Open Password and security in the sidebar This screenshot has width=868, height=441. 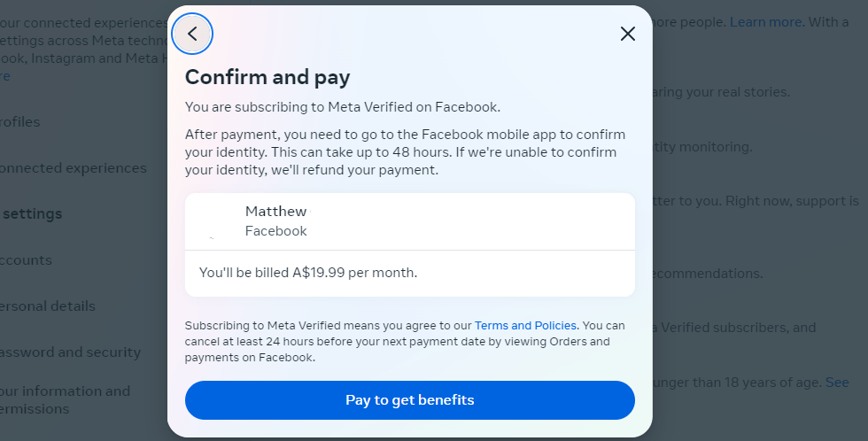(70, 352)
